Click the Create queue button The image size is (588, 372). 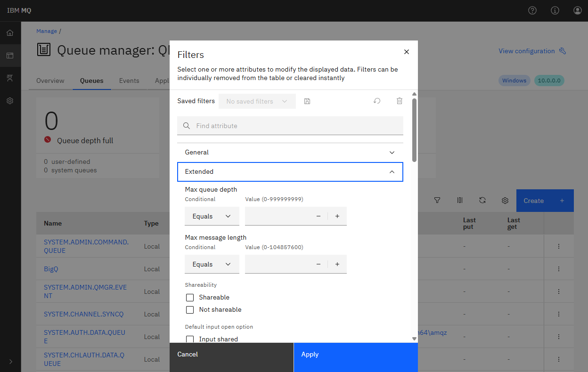tap(545, 201)
